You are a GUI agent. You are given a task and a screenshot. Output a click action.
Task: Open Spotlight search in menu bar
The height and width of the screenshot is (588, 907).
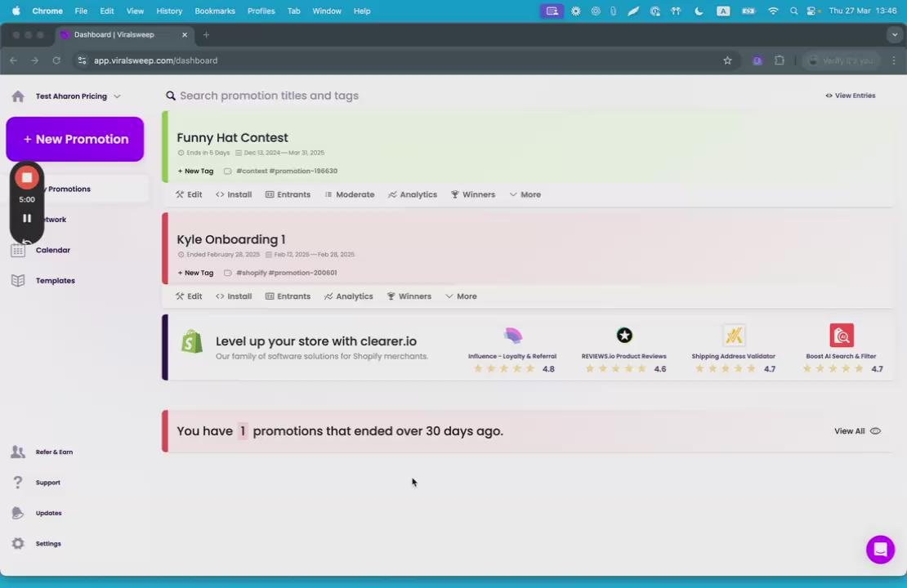793,11
